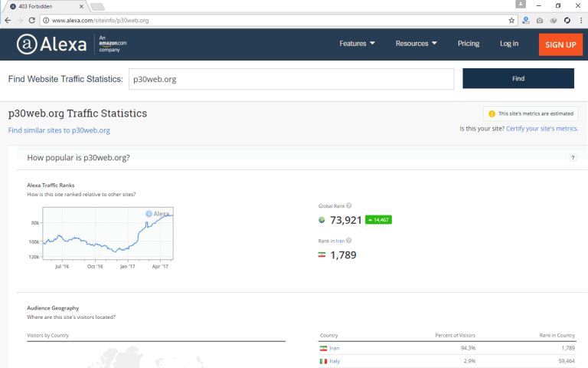Click the Audience Geography heading
This screenshot has height=368, width=588.
(53, 308)
